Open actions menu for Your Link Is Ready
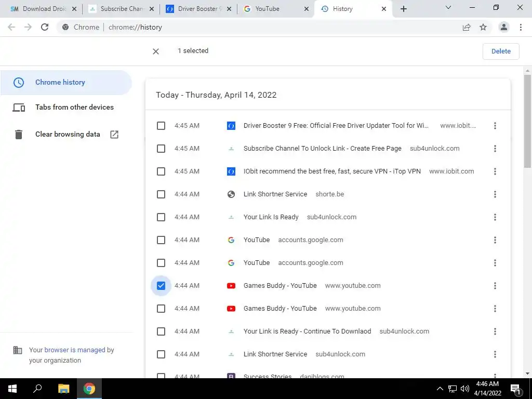 click(x=495, y=217)
